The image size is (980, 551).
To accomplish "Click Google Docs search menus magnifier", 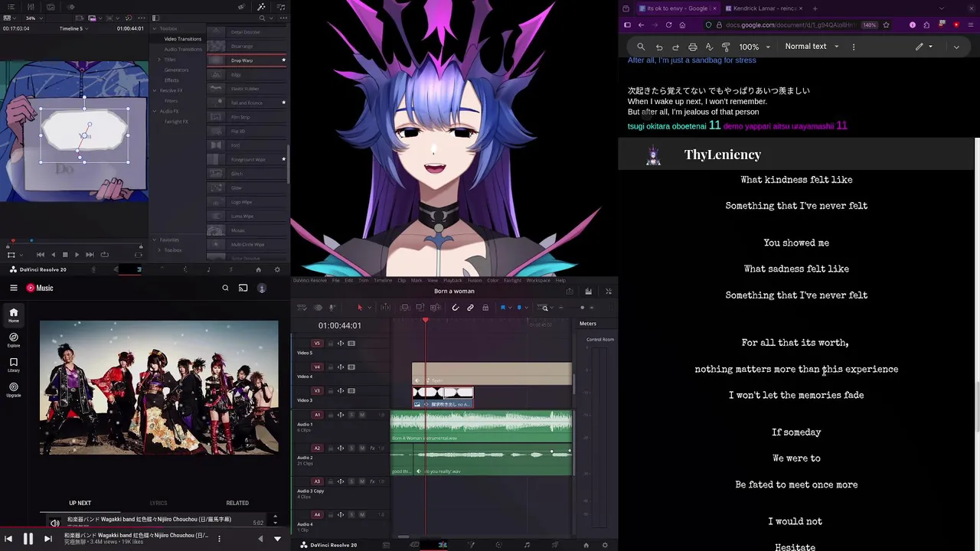I will 641,47.
